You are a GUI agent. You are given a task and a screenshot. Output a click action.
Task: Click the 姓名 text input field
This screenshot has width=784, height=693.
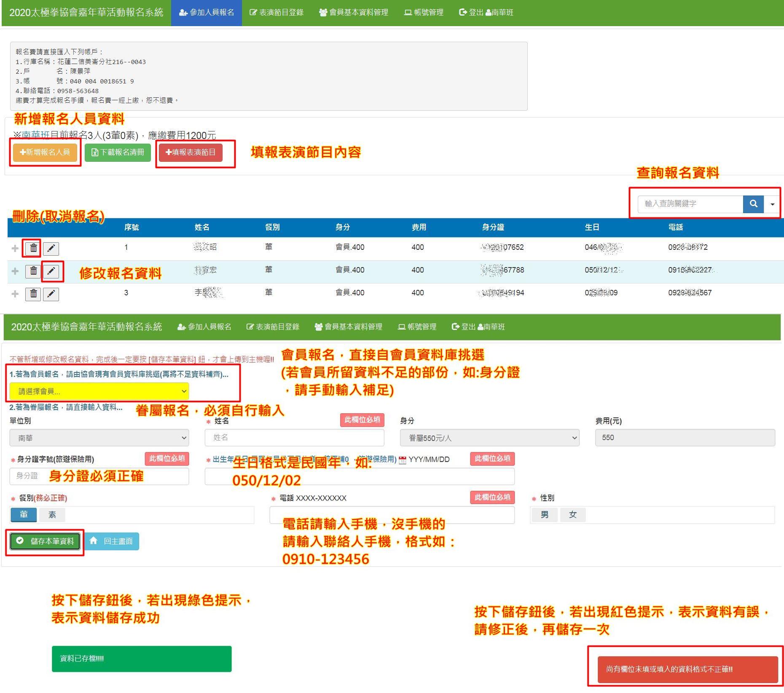(x=294, y=438)
